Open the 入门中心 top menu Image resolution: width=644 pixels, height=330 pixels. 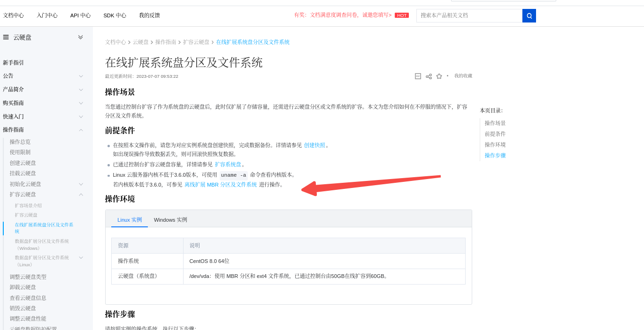[47, 15]
